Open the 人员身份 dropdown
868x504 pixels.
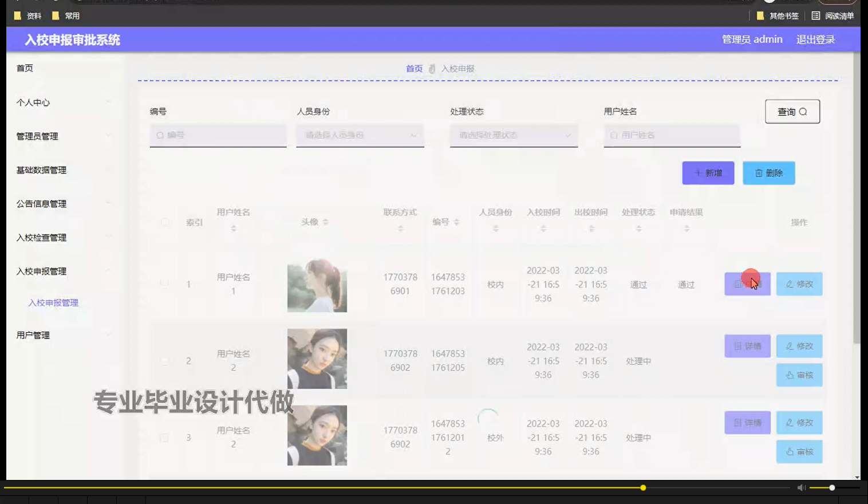[360, 135]
